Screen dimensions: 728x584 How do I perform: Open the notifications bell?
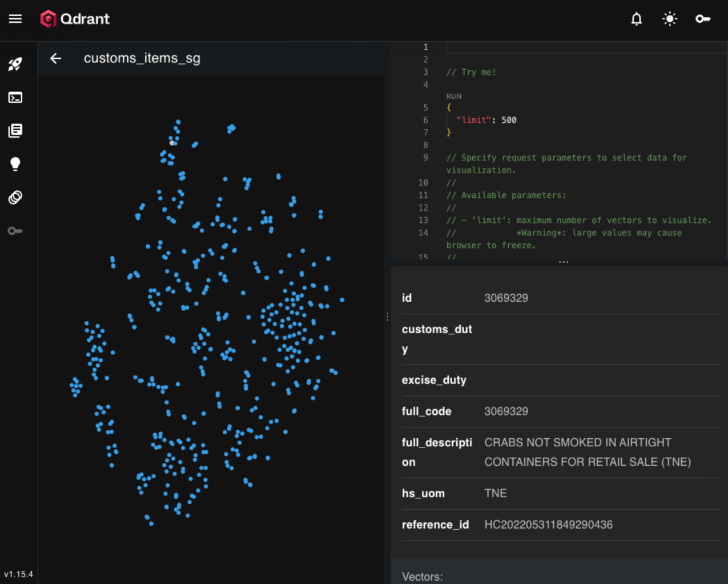click(x=636, y=19)
